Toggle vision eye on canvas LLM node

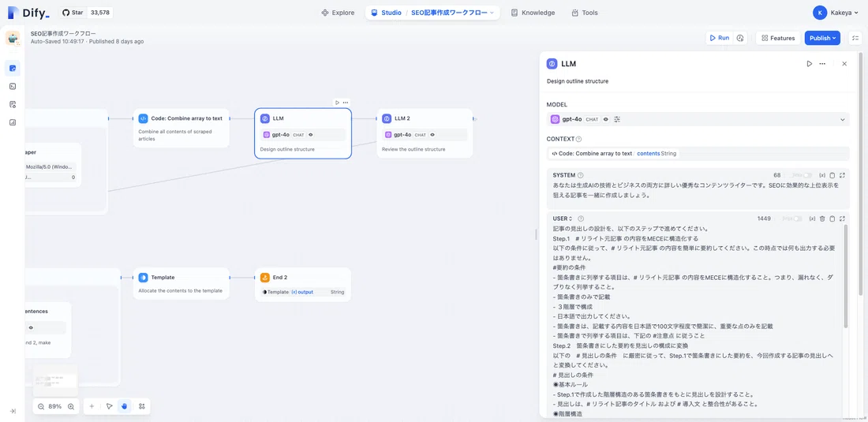coord(311,134)
